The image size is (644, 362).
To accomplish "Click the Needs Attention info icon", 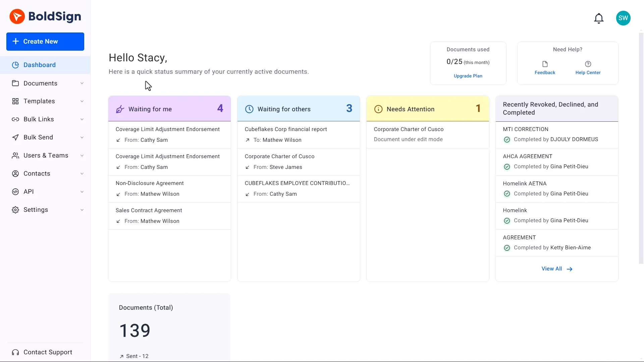I will tap(378, 109).
